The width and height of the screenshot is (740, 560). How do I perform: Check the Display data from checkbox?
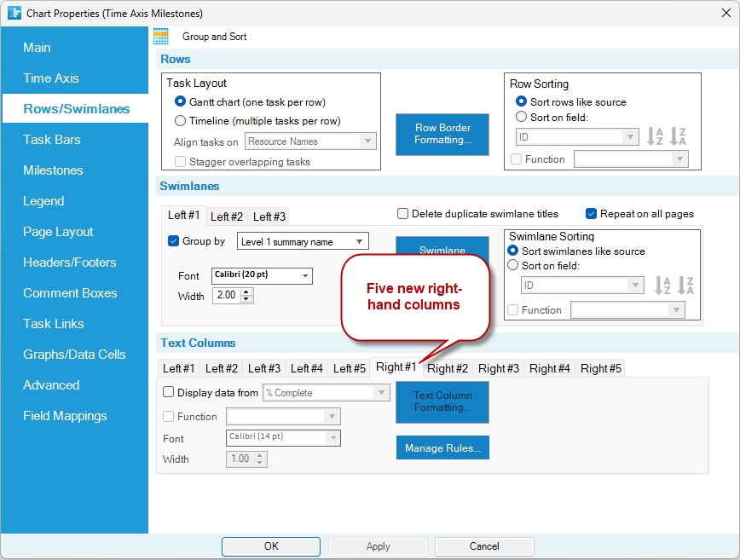click(x=168, y=392)
